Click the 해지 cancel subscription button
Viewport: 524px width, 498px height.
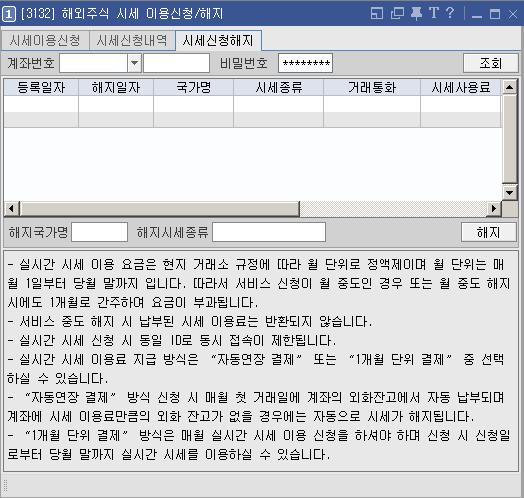pyautogui.click(x=489, y=232)
